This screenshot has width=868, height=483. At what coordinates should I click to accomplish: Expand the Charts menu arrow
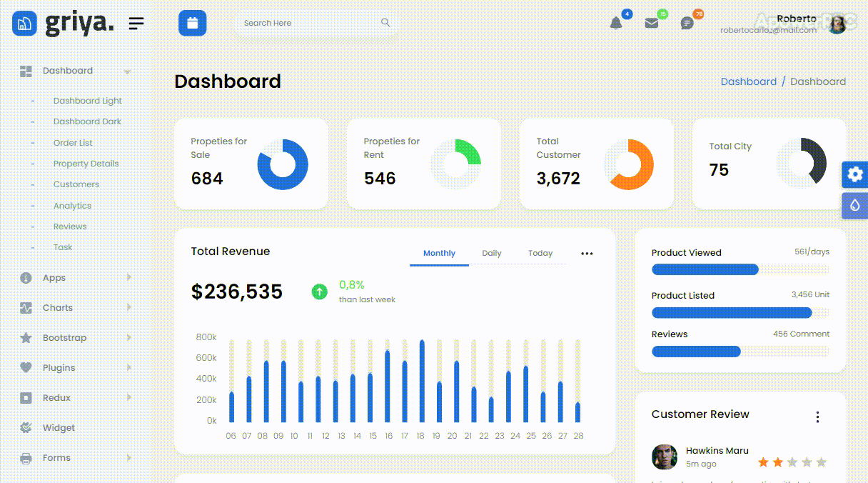(x=129, y=307)
